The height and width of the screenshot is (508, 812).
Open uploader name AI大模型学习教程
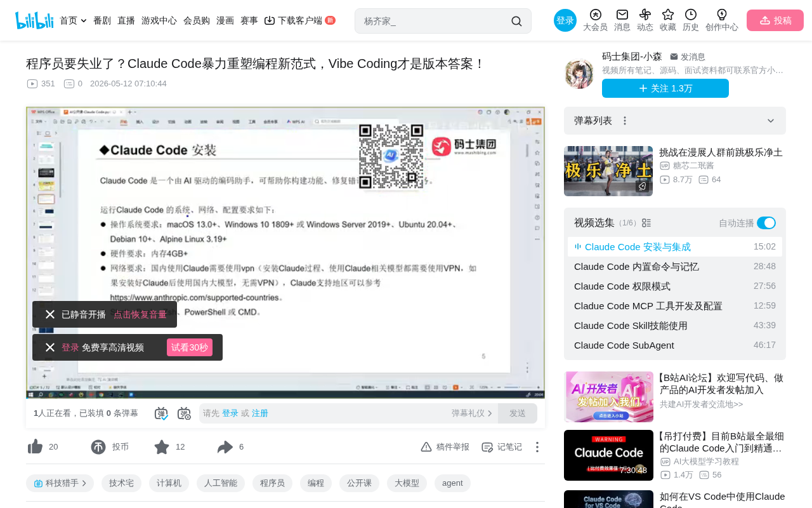pyautogui.click(x=706, y=462)
